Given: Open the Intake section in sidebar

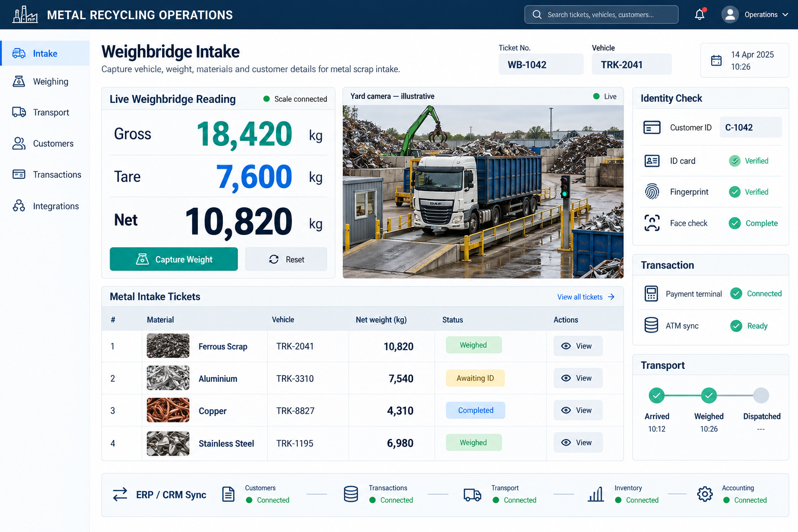Looking at the screenshot, I should 45,54.
